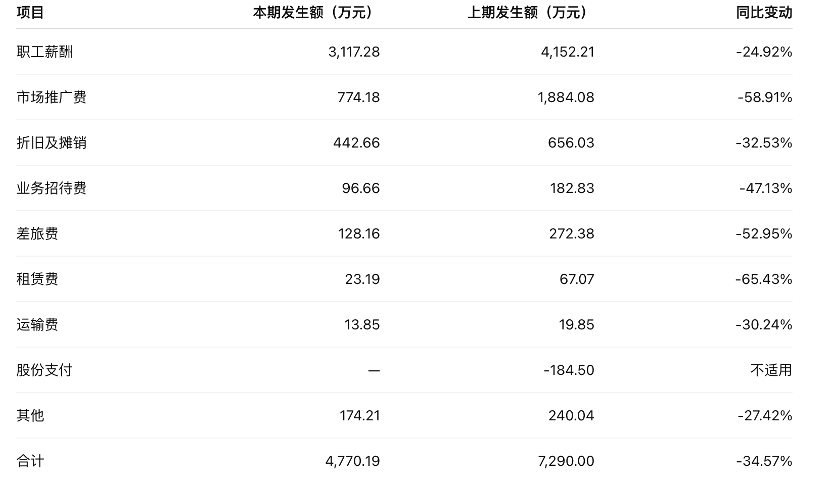Screen dimensions: 832x482
Task: Click the 同比变动 column header
Action: (x=763, y=13)
